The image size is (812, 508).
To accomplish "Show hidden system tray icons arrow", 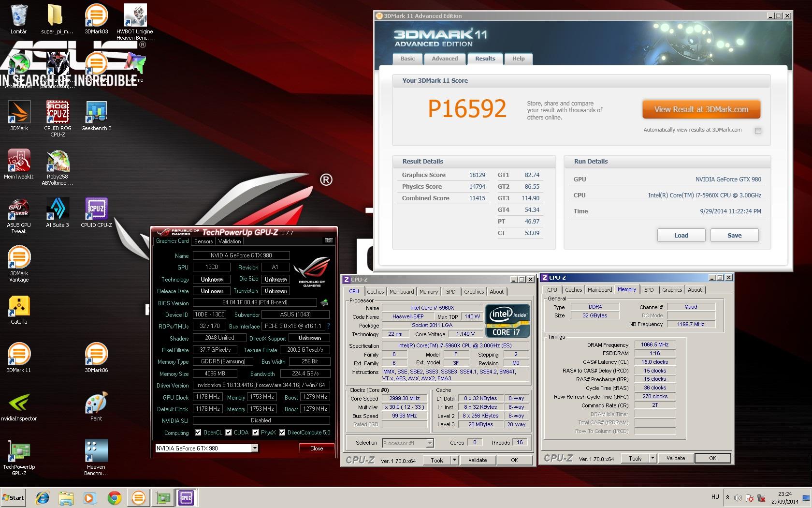I will click(727, 497).
